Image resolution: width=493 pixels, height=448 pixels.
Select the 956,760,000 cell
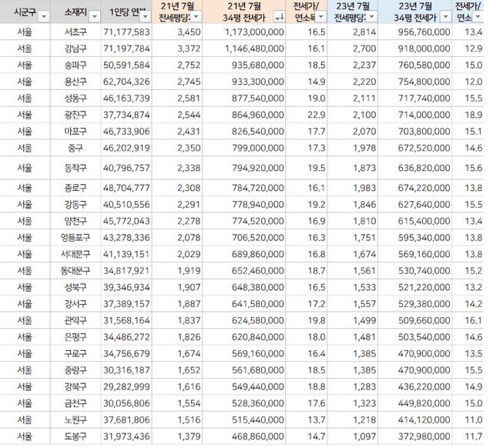415,32
